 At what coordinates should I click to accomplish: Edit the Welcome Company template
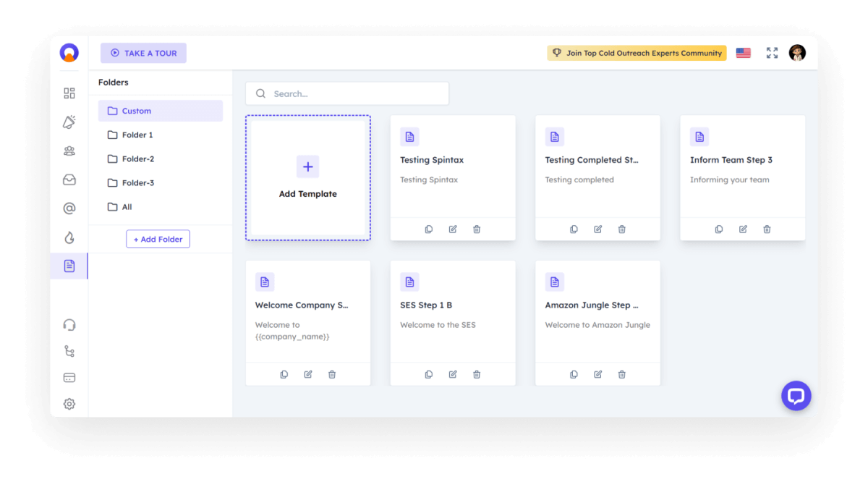coord(308,374)
